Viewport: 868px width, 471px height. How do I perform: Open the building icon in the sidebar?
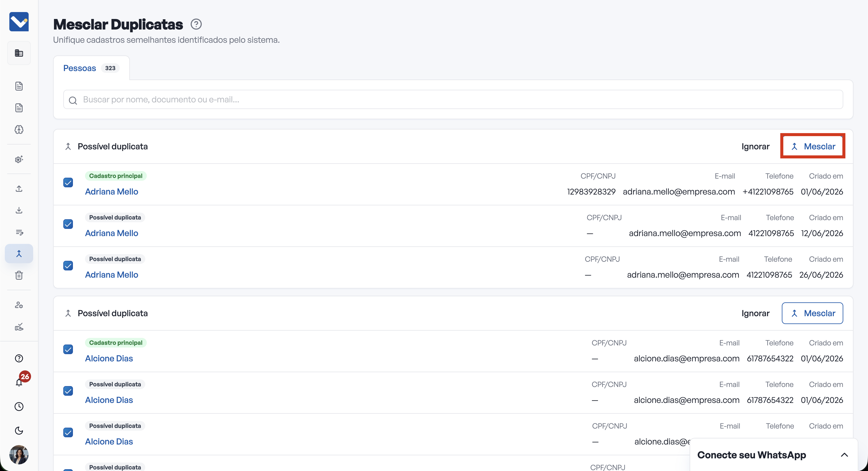[19, 53]
